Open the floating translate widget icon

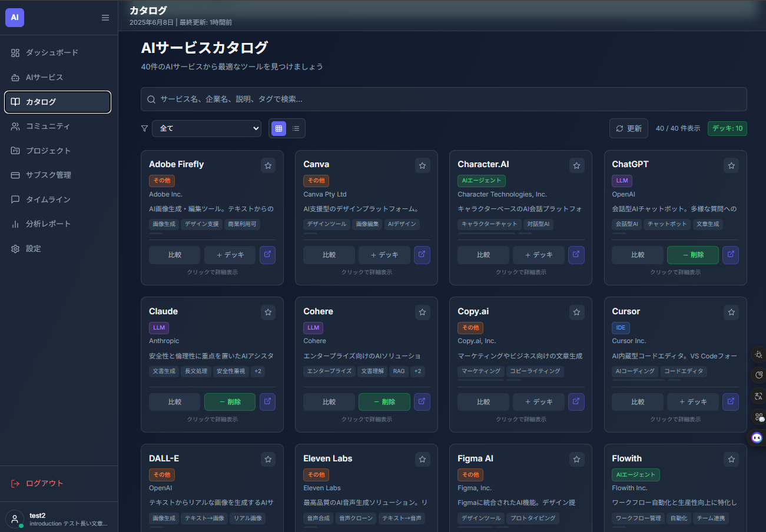point(758,396)
